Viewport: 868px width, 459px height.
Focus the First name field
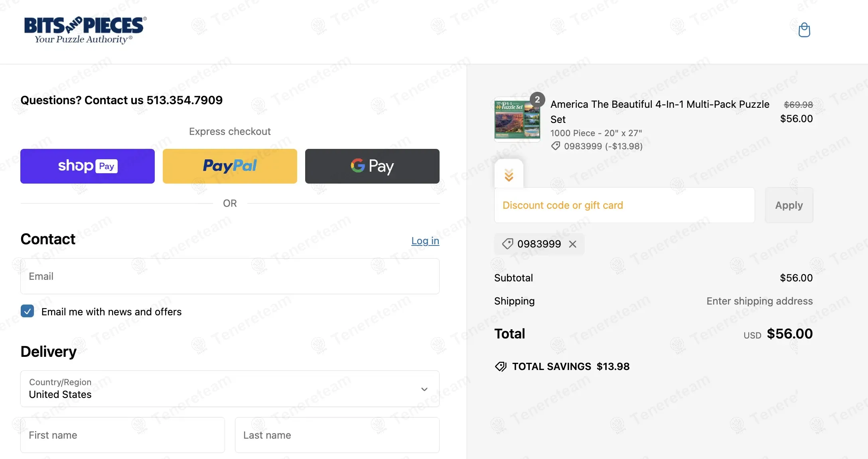point(122,435)
